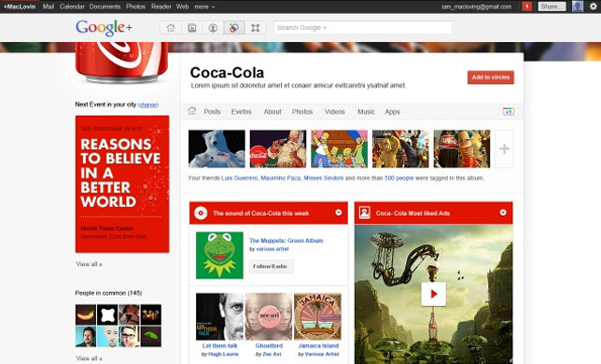601x364 pixels.
Task: Open Calendar in top bar
Action: (x=72, y=7)
